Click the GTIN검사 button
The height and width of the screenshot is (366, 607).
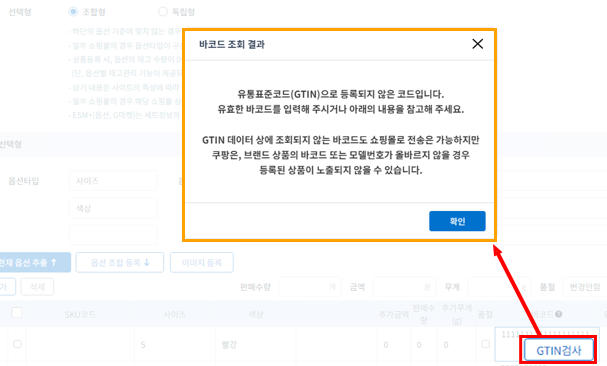(x=559, y=351)
